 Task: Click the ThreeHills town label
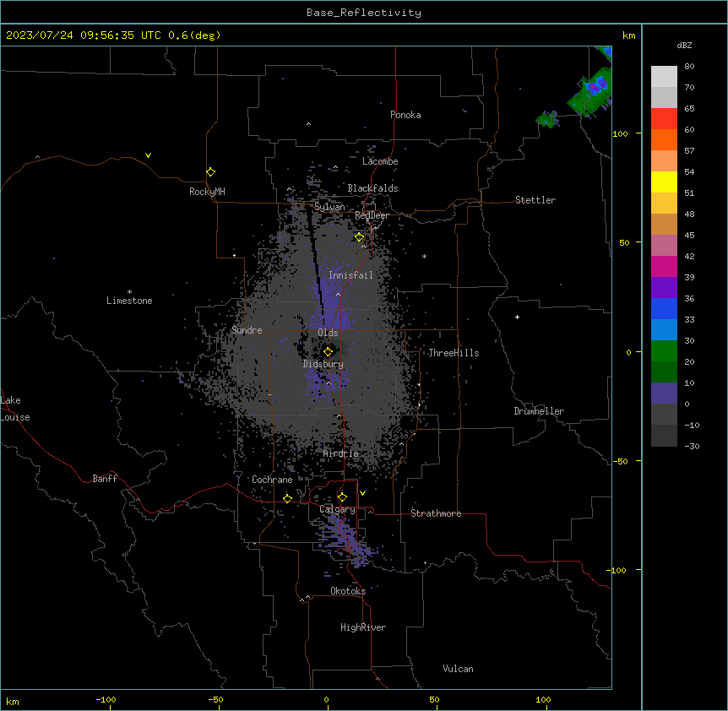(x=454, y=353)
